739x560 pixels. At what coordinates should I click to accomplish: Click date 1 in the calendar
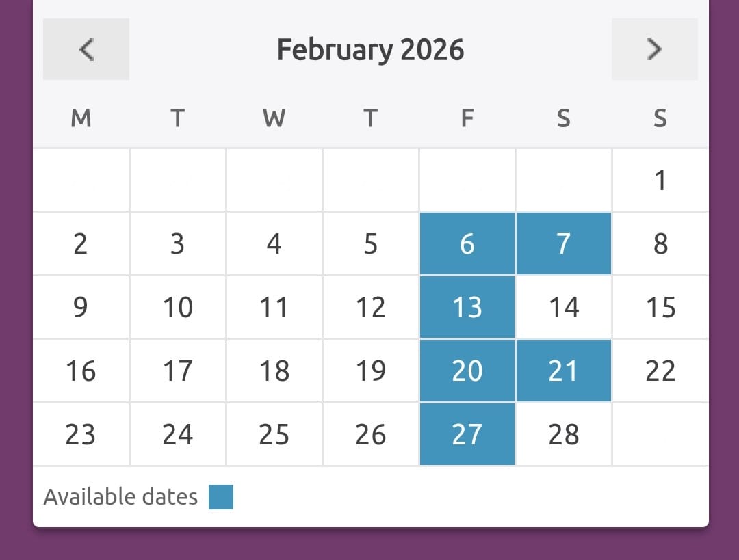(x=660, y=181)
